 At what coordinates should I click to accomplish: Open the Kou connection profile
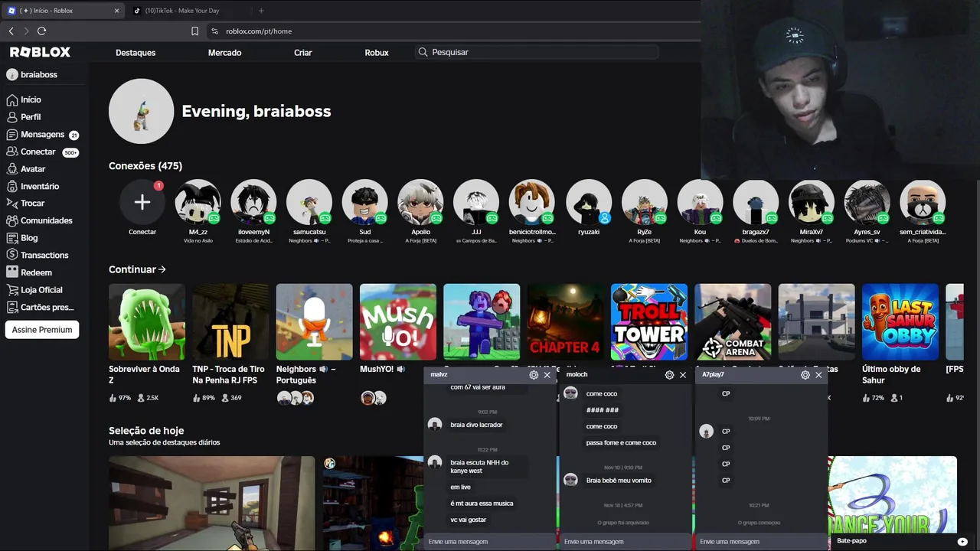pos(700,202)
